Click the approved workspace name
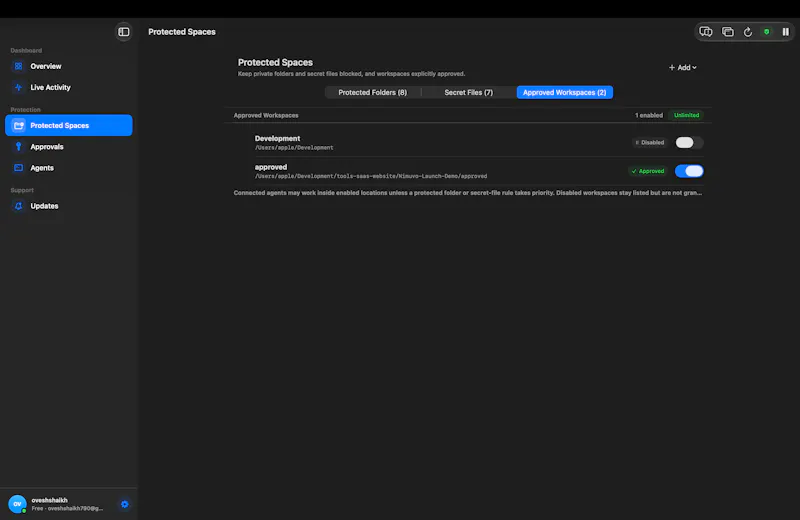This screenshot has height=520, width=800. [270, 167]
